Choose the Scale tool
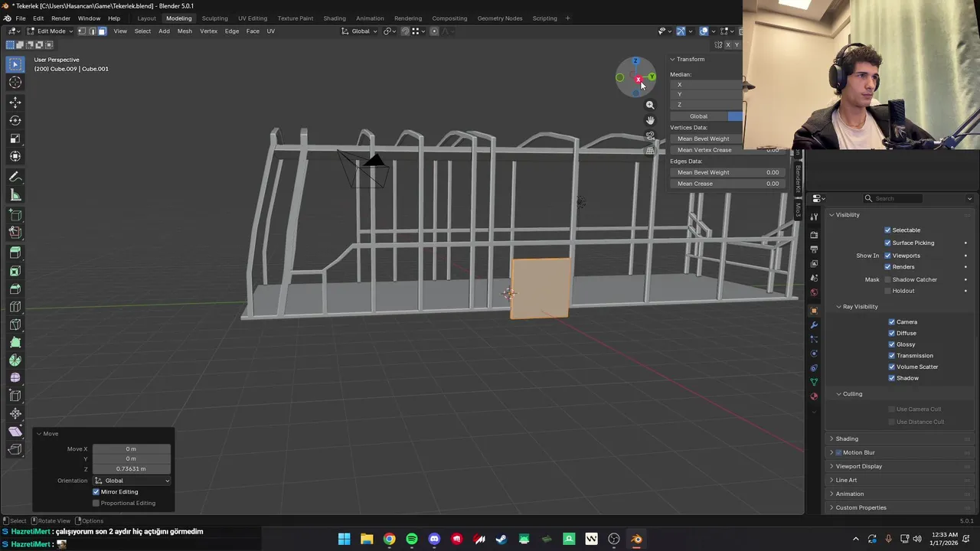980x551 pixels. coord(15,139)
